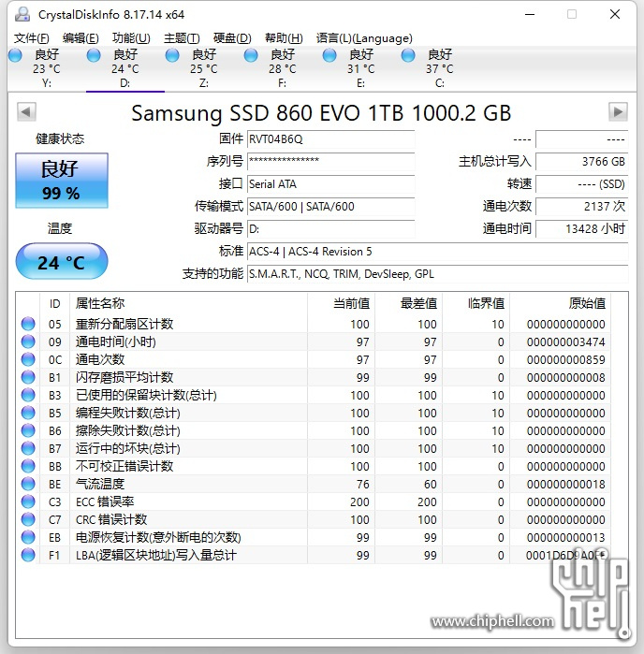Viewport: 644px width, 654px height.
Task: Select the 气流温度 attribute row
Action: [x=313, y=484]
